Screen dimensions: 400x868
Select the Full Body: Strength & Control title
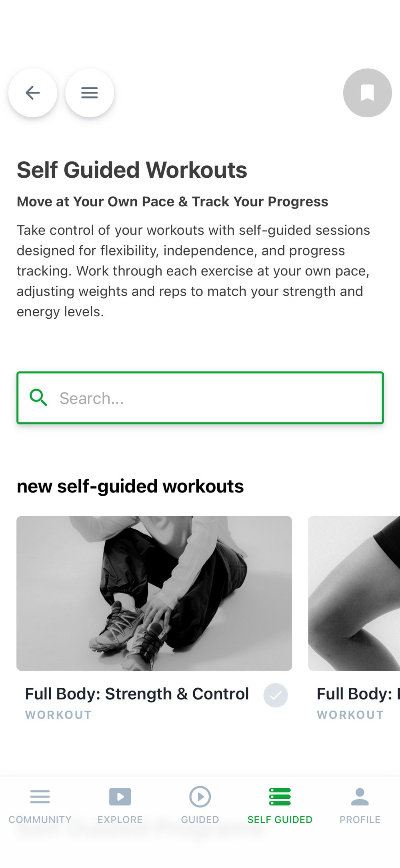[x=137, y=694]
